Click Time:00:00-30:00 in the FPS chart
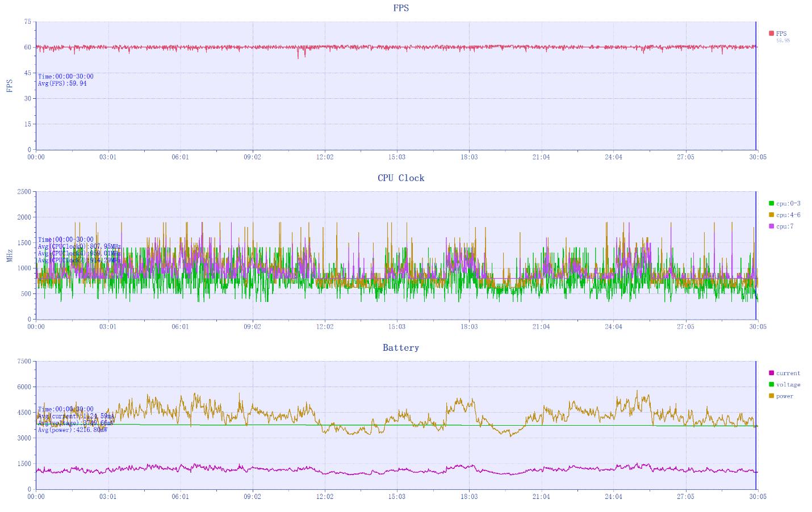 pyautogui.click(x=66, y=77)
